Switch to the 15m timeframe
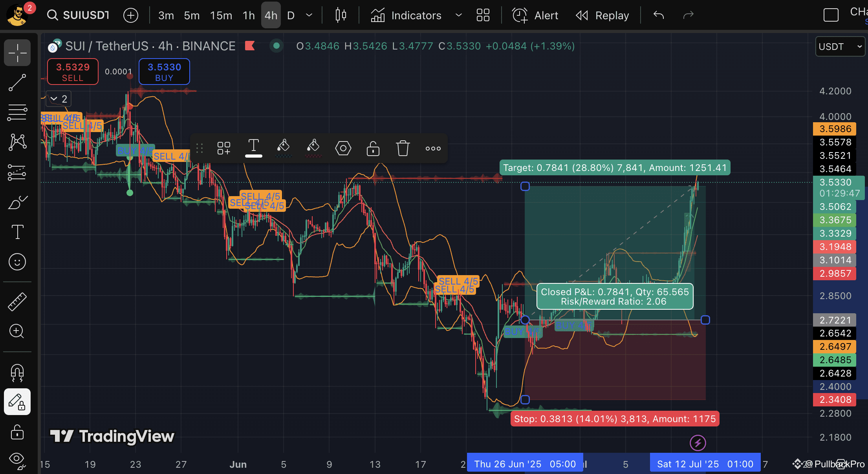The width and height of the screenshot is (868, 474). 221,15
